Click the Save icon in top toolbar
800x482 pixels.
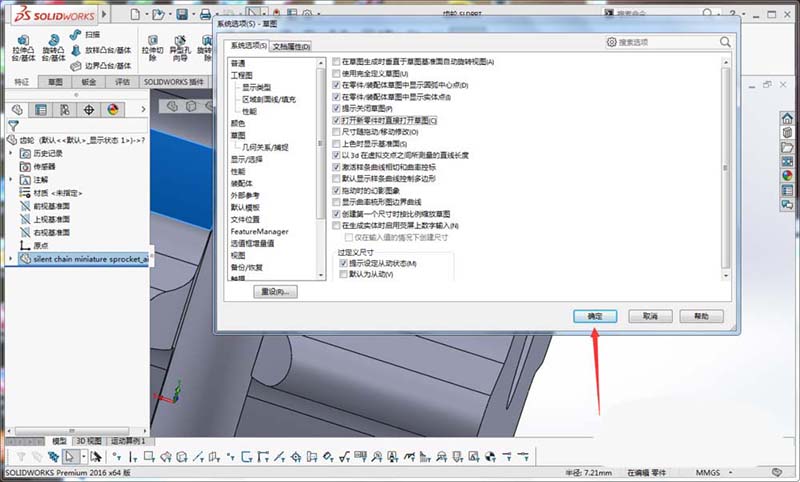point(182,14)
